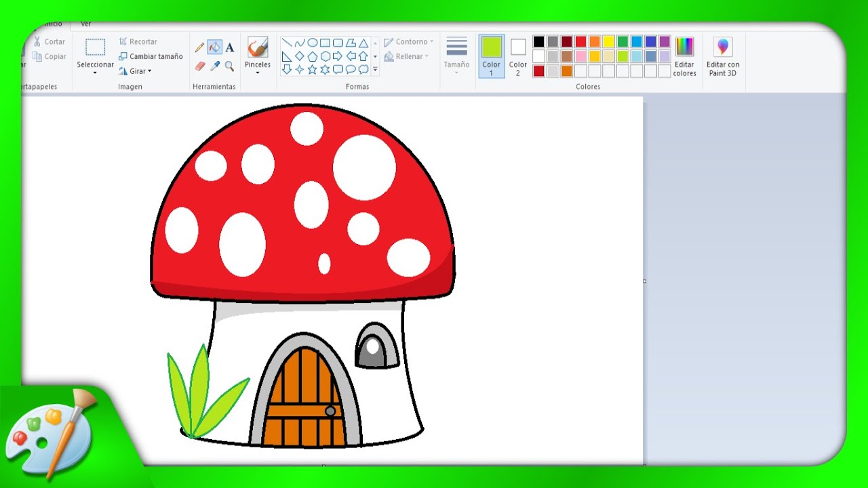Open the Pinceles dropdown arrow
The image size is (868, 488).
258,73
